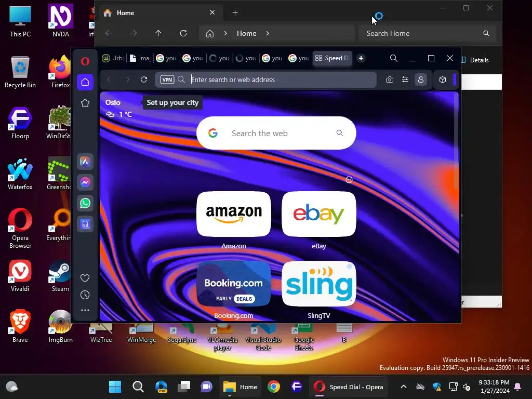Add a new Opera tab
Image resolution: width=532 pixels, height=399 pixels.
361,58
